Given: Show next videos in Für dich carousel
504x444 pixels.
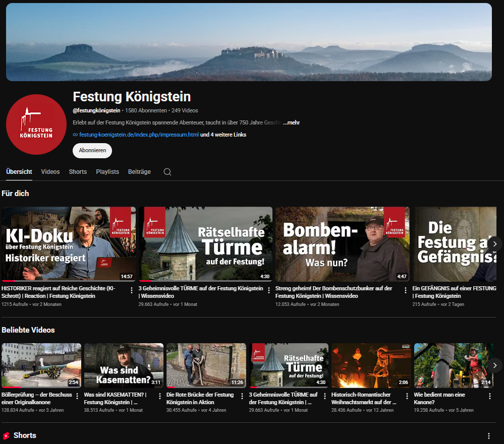Looking at the screenshot, I should coord(495,244).
